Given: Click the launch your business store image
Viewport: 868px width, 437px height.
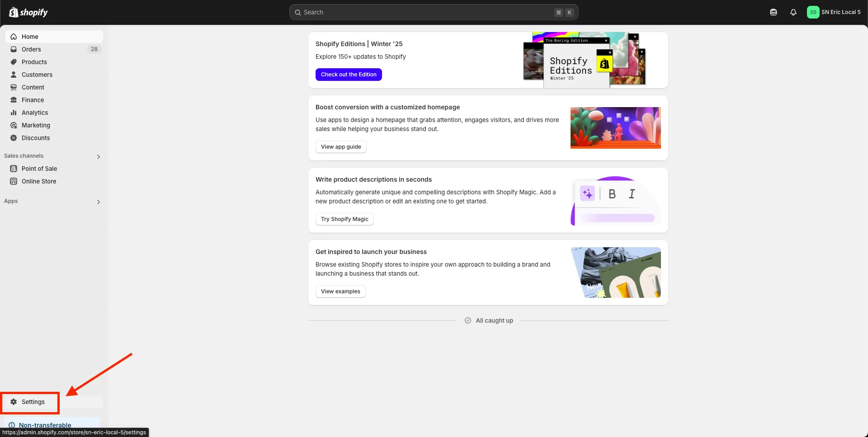Looking at the screenshot, I should [x=616, y=273].
